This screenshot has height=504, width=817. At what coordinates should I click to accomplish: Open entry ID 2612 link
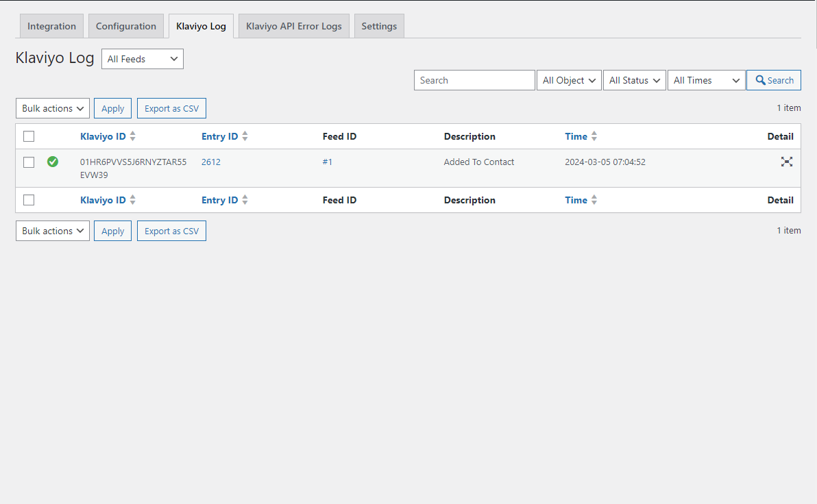point(211,162)
